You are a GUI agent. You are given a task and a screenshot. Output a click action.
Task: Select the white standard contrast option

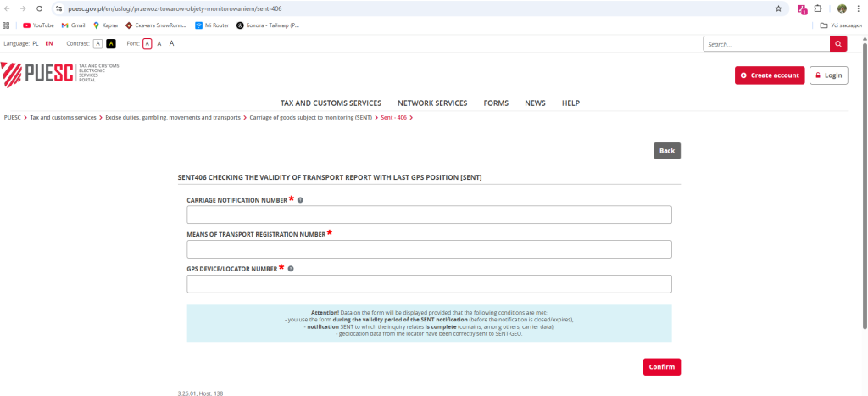point(97,43)
